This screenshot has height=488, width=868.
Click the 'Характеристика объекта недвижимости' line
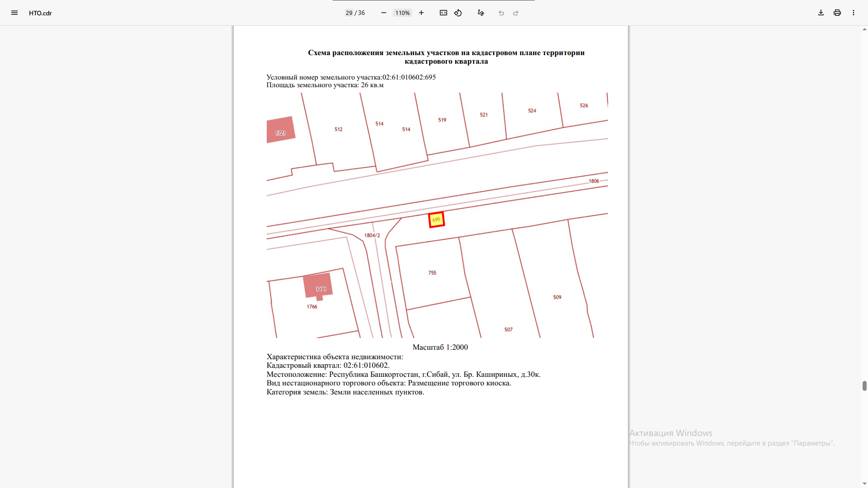click(335, 357)
